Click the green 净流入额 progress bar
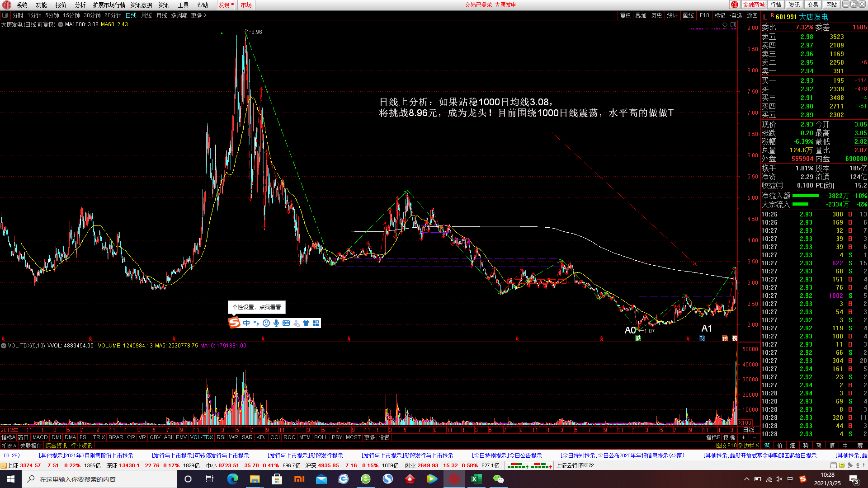The width and height of the screenshot is (868, 488). (806, 196)
